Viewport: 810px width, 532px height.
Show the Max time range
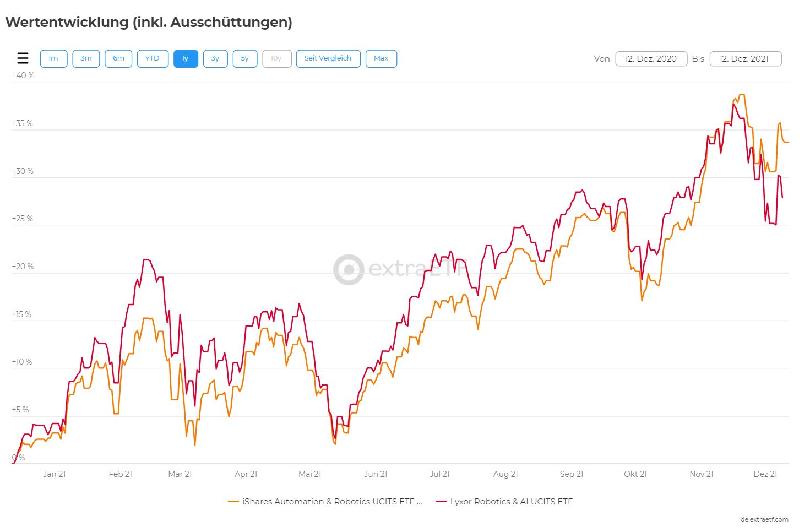(381, 58)
